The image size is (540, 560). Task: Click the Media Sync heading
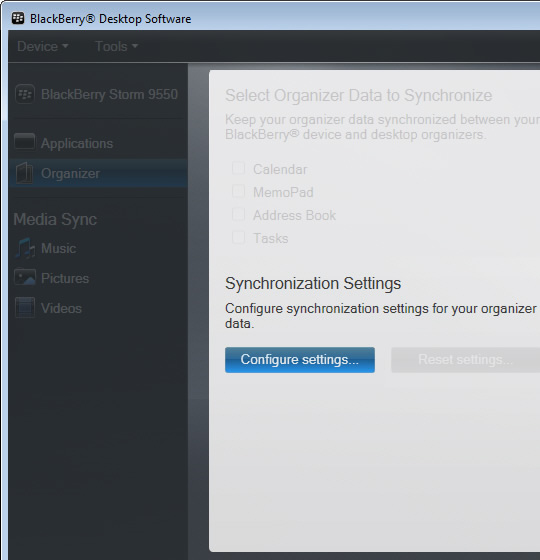pyautogui.click(x=55, y=219)
